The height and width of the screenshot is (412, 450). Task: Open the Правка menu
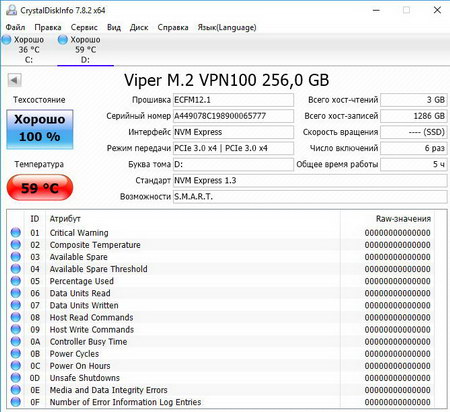pos(48,27)
